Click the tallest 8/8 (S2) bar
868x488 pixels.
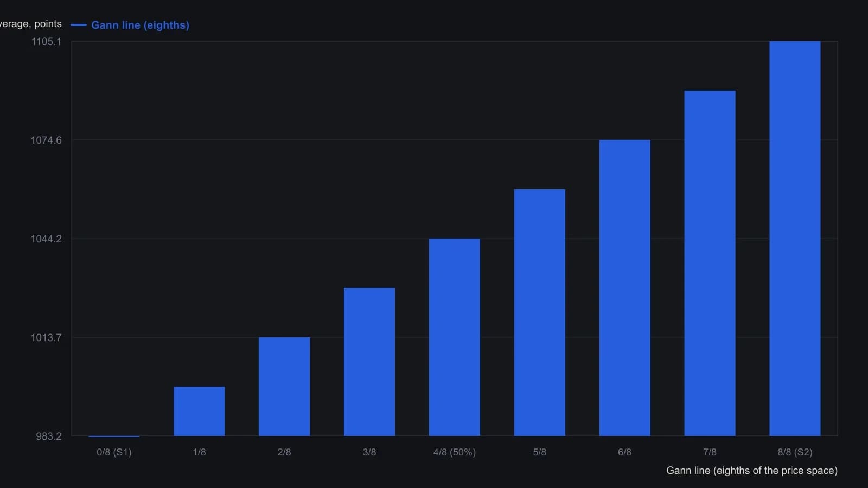click(795, 239)
